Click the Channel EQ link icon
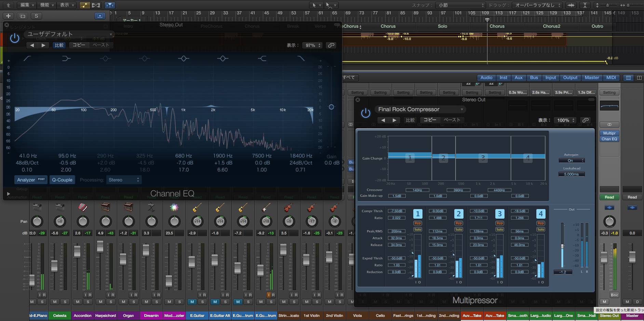The height and width of the screenshot is (321, 644). point(331,45)
